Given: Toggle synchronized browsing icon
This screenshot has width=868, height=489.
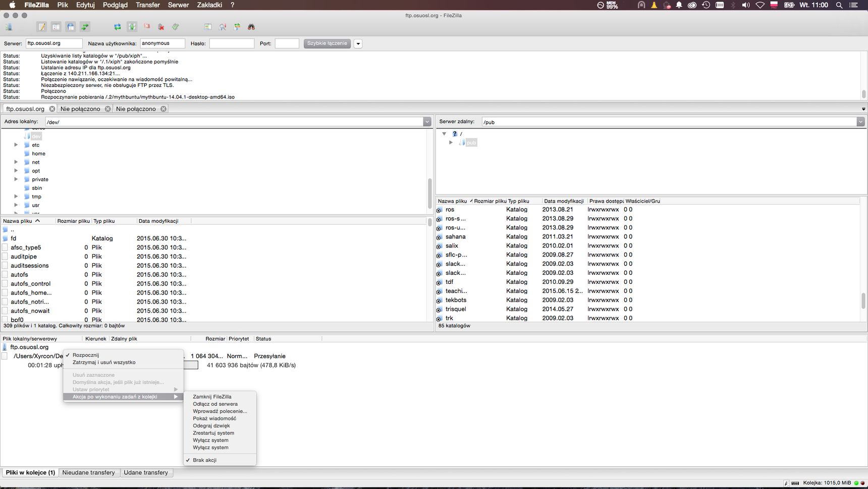Looking at the screenshot, I should click(x=237, y=27).
